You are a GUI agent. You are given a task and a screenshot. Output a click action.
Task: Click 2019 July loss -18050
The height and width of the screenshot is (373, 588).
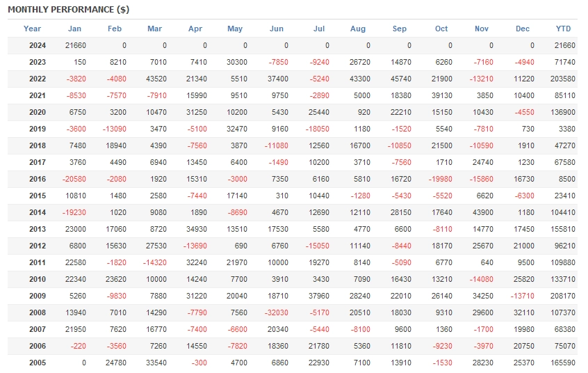(317, 129)
